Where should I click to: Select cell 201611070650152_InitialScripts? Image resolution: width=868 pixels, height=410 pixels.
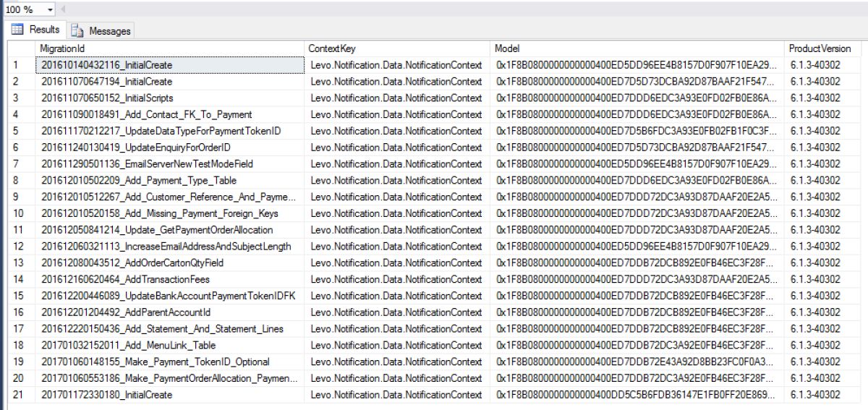coord(171,98)
